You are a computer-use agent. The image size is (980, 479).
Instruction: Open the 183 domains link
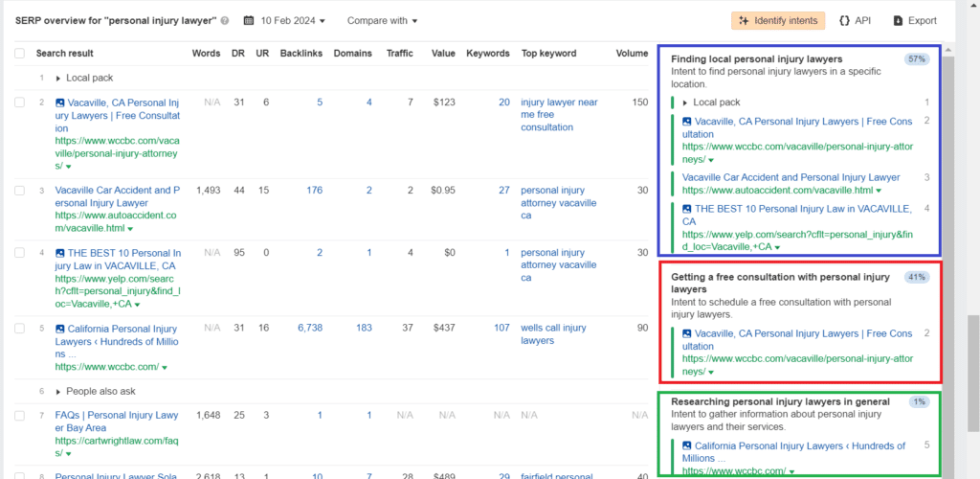pos(364,328)
